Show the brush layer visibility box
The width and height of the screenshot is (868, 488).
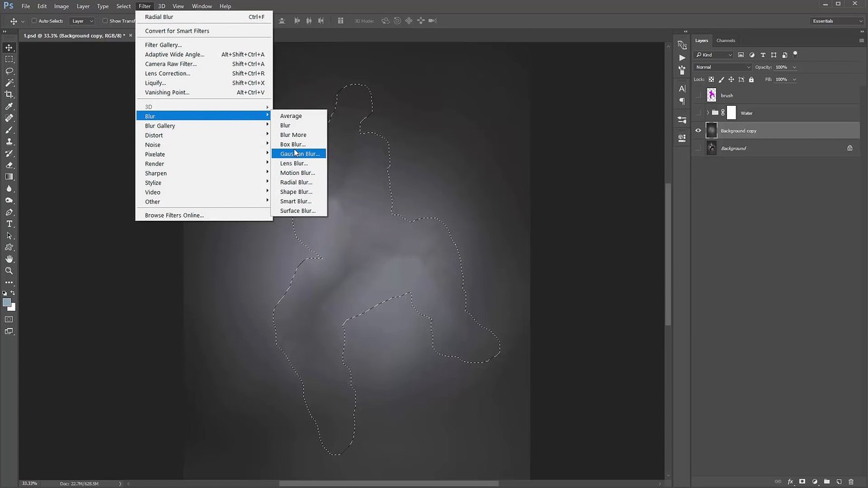[698, 96]
